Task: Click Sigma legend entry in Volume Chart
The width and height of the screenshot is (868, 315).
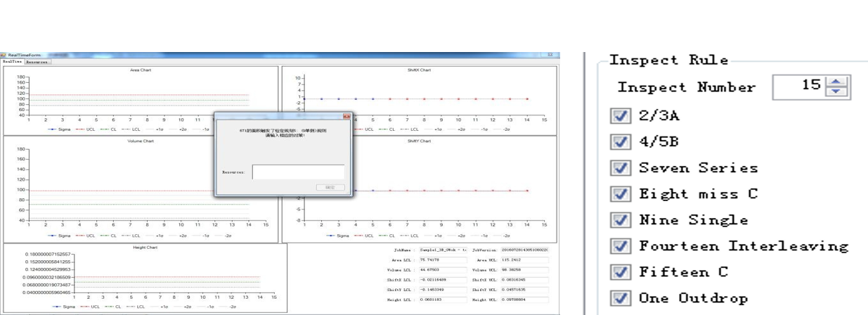Action: pos(59,236)
